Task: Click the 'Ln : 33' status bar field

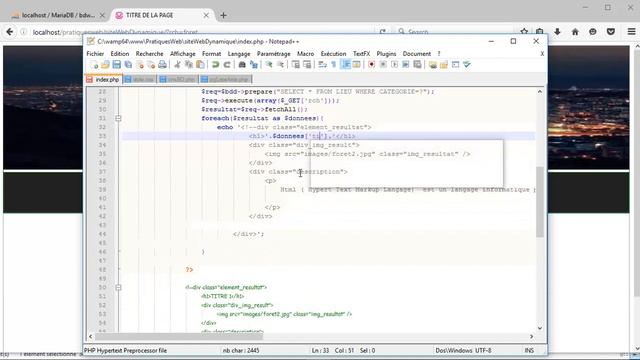Action: (x=320, y=350)
